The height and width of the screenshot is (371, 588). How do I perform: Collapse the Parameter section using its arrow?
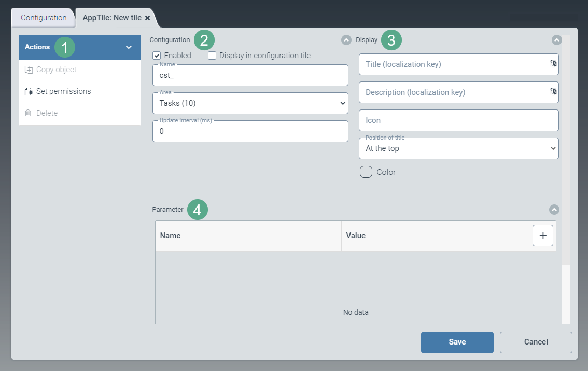[554, 210]
